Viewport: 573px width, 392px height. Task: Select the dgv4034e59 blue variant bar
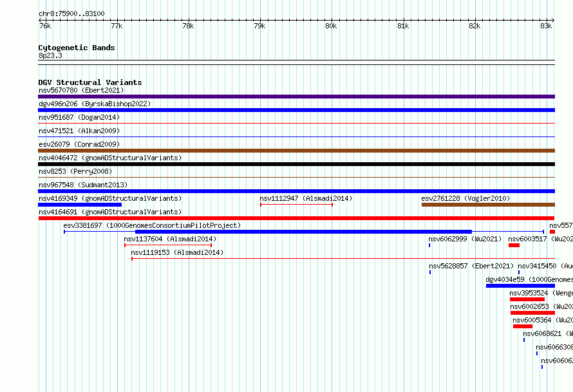(520, 286)
